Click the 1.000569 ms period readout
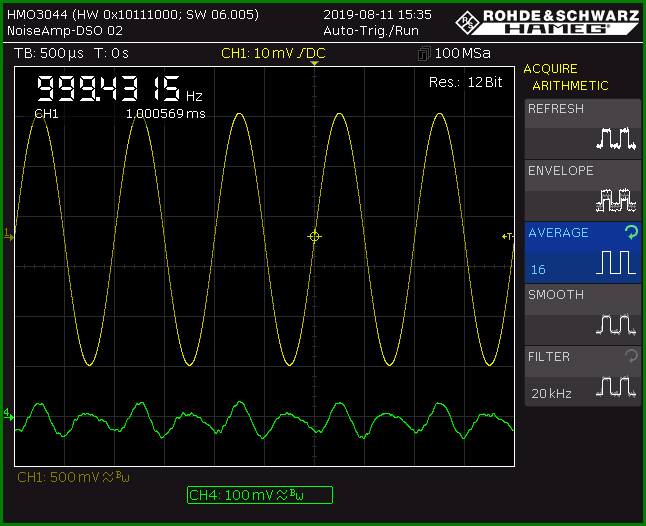Screen dimensions: 646x526 [166, 114]
